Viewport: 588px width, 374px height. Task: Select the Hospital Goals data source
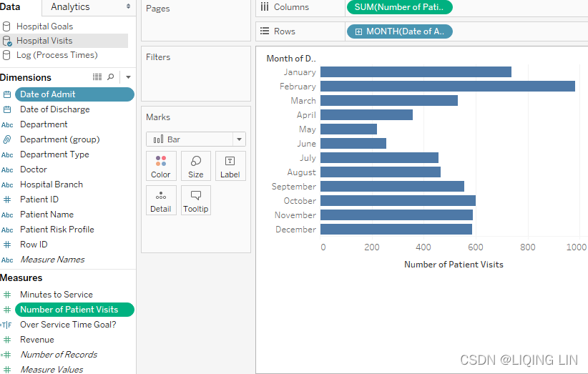(44, 26)
